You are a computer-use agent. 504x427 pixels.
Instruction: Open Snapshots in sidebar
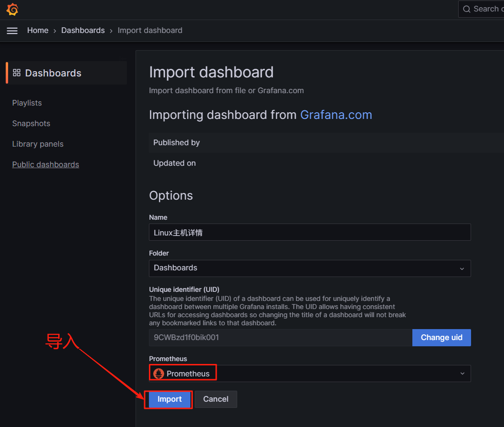pyautogui.click(x=31, y=124)
